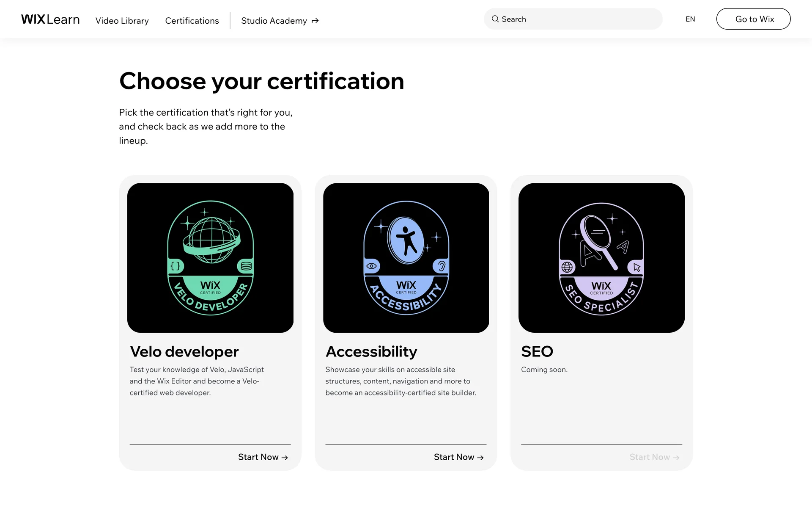812x508 pixels.
Task: Click the eye icon on Accessibility badge
Action: pyautogui.click(x=372, y=266)
